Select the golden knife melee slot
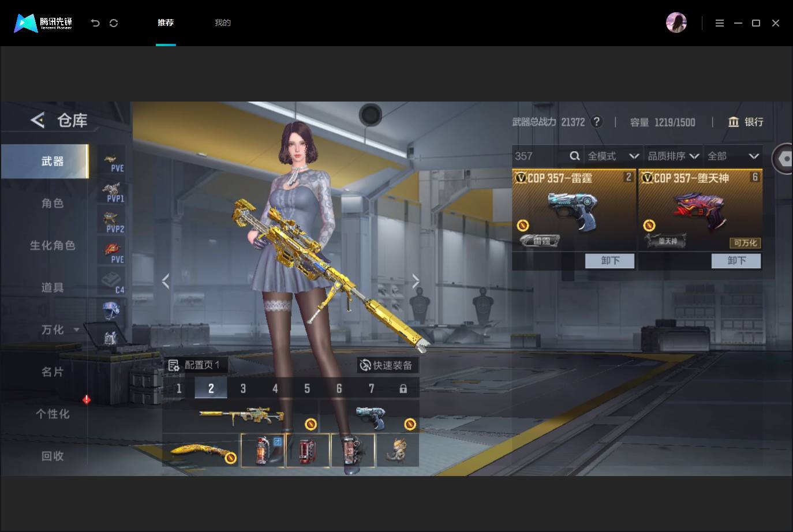 202,450
